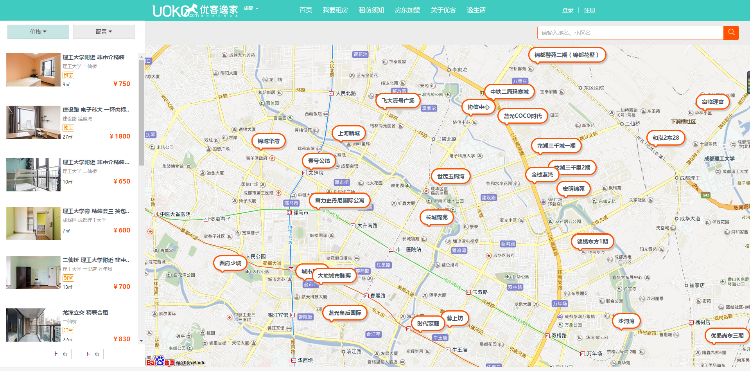The image size is (750, 371).
Task: Open thumbnail of the ¥600 listing
Action: click(33, 223)
